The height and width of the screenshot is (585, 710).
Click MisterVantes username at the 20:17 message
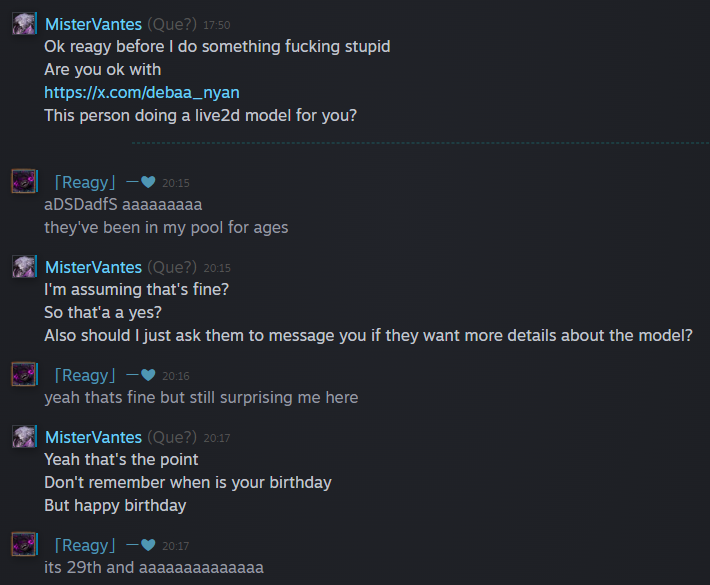pyautogui.click(x=93, y=437)
